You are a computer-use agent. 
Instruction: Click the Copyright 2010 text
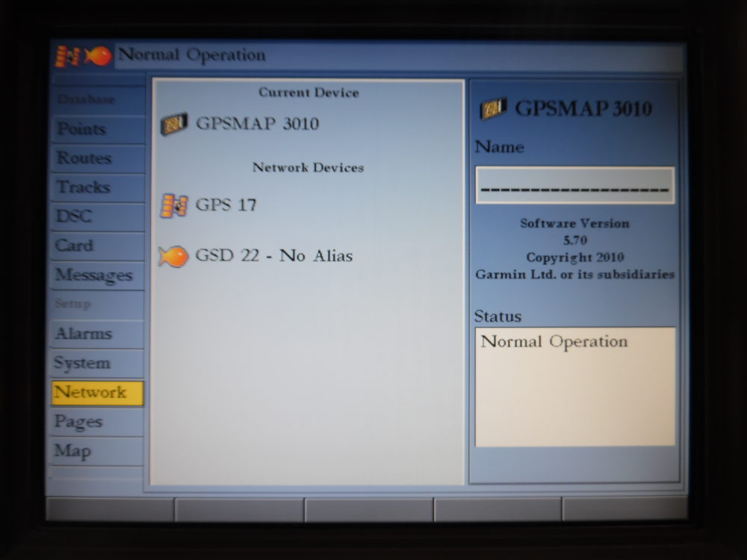click(x=575, y=258)
